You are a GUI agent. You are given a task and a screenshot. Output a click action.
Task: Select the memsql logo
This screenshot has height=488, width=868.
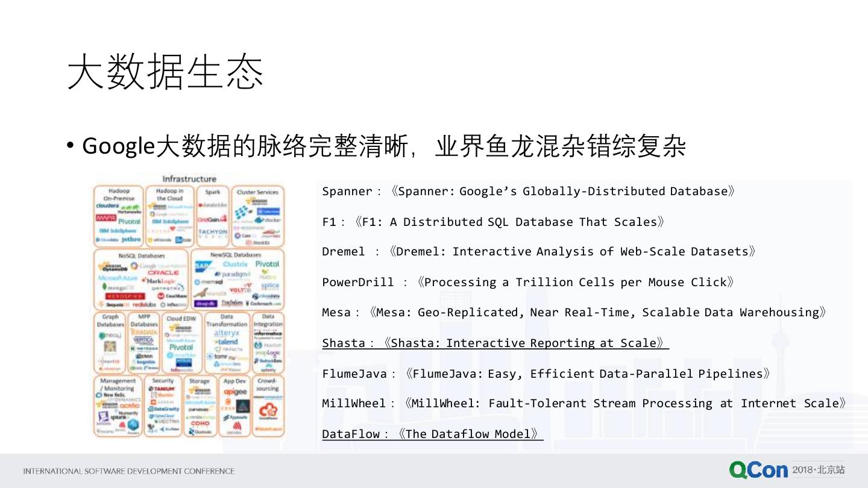coord(208,281)
